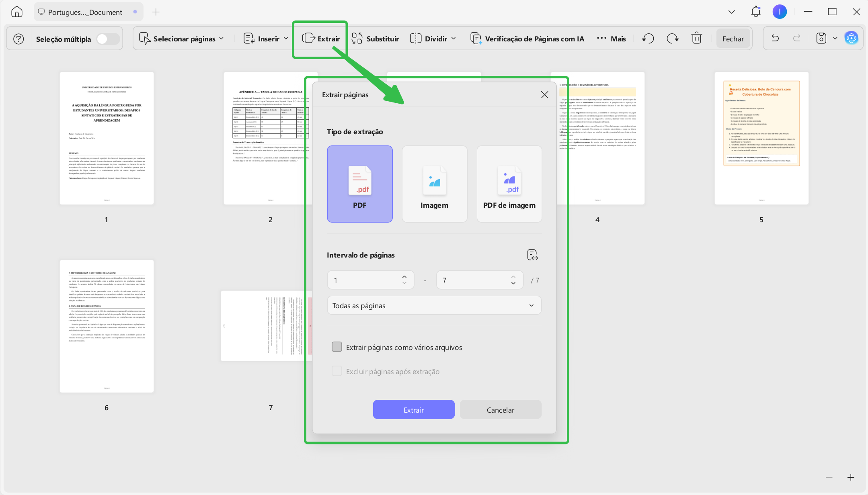Click the Fechar button
The width and height of the screenshot is (868, 495).
click(733, 39)
